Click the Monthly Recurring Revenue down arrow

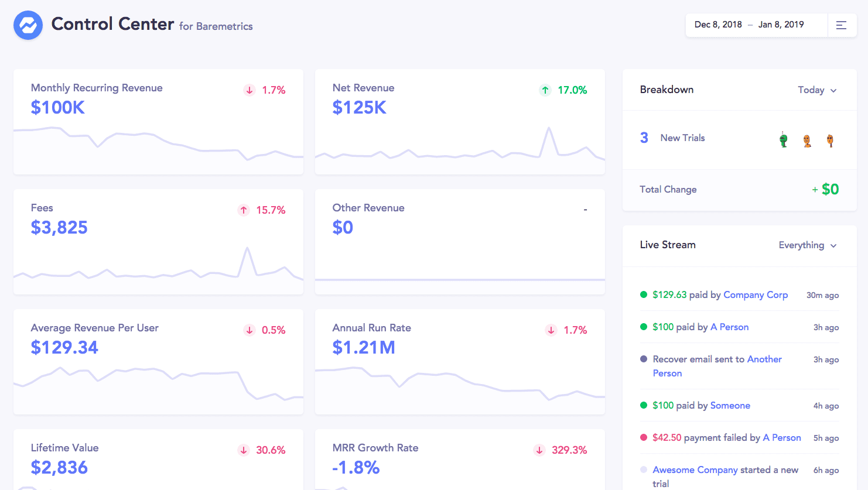[250, 90]
